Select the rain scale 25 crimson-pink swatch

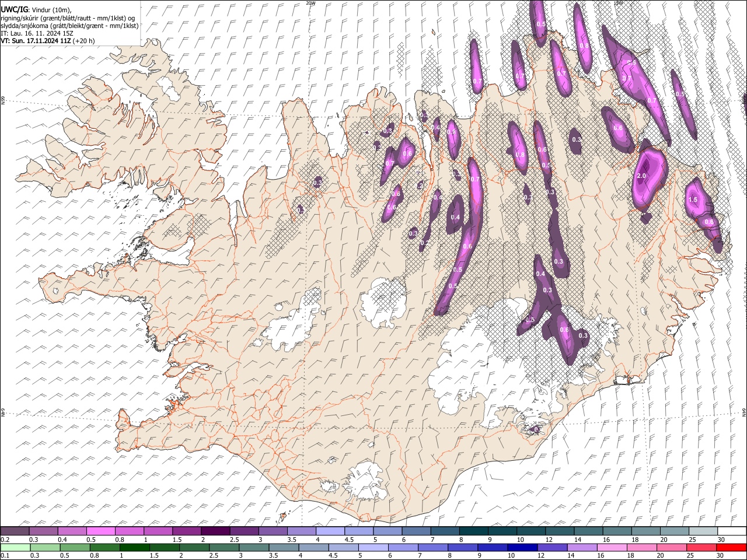click(701, 548)
